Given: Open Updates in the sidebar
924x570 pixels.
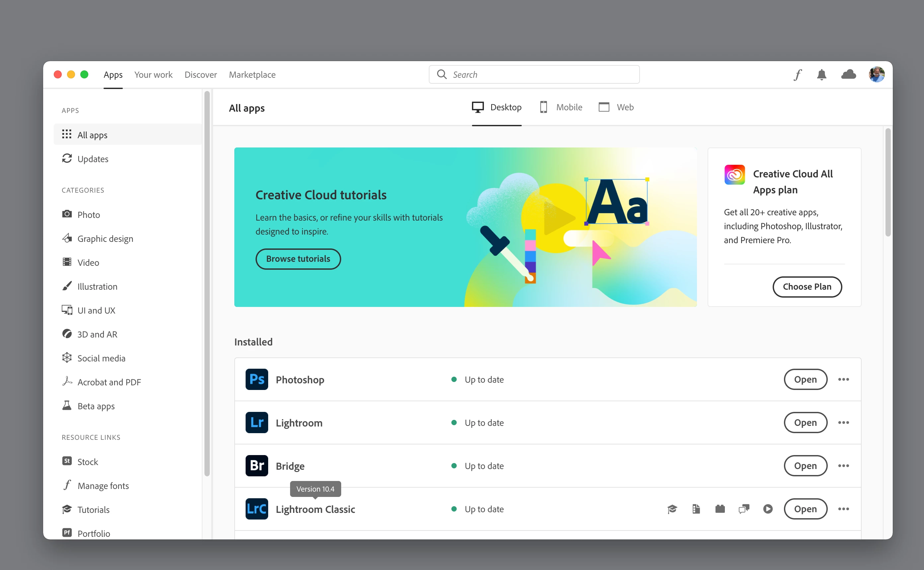Looking at the screenshot, I should (93, 159).
